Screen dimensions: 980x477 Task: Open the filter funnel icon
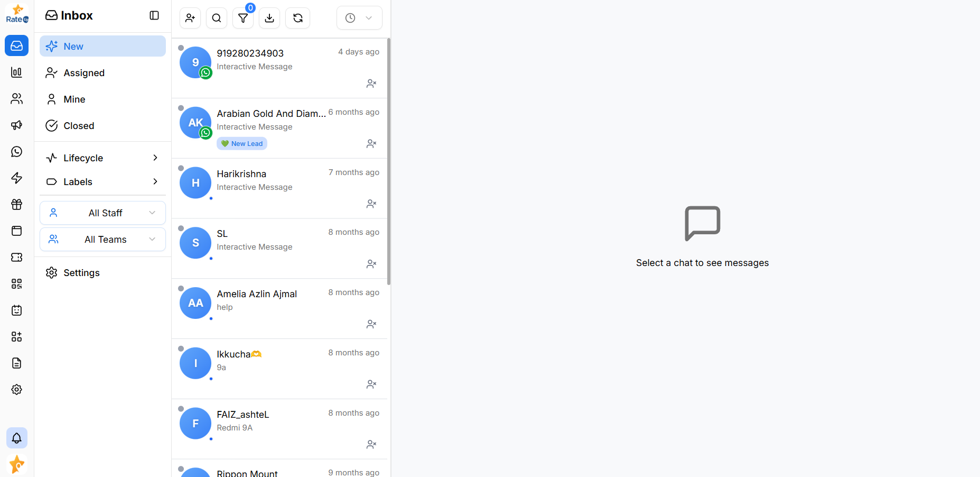[x=243, y=18]
